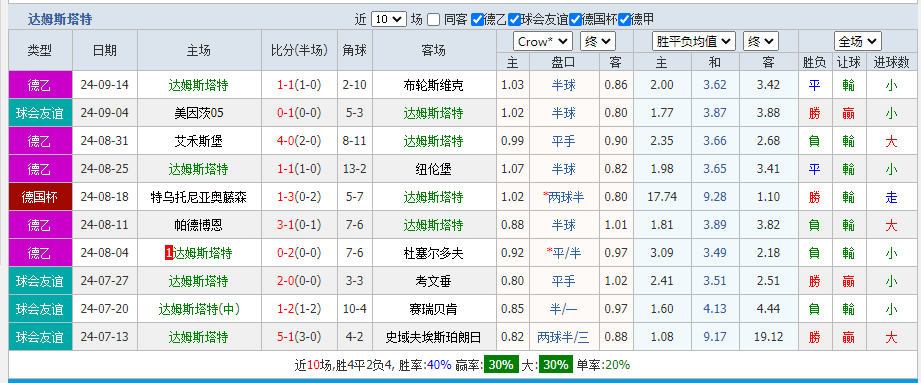Uncheck the 德国杯 filter checkbox
The height and width of the screenshot is (383, 921).
pos(576,19)
